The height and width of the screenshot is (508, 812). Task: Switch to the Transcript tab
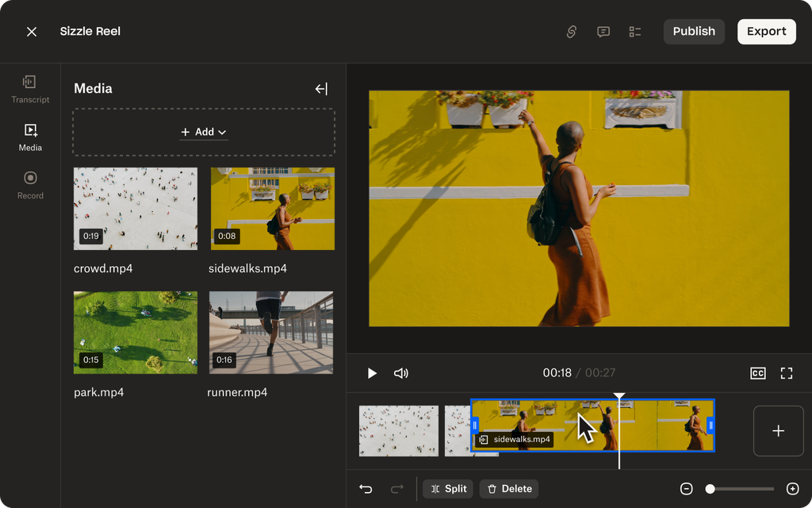(x=30, y=89)
